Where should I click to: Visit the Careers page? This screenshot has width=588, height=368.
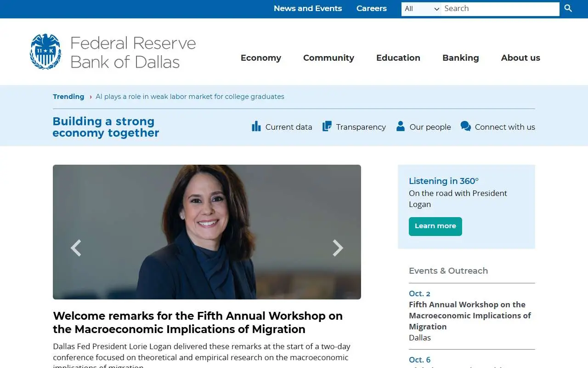point(372,8)
